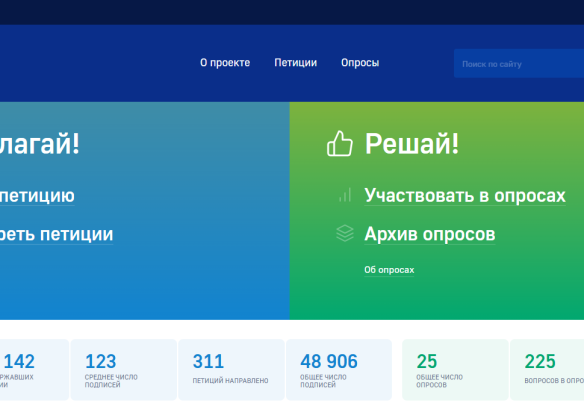Click the link ending in петиции in blue panel
The image size is (584, 412).
pyautogui.click(x=57, y=234)
